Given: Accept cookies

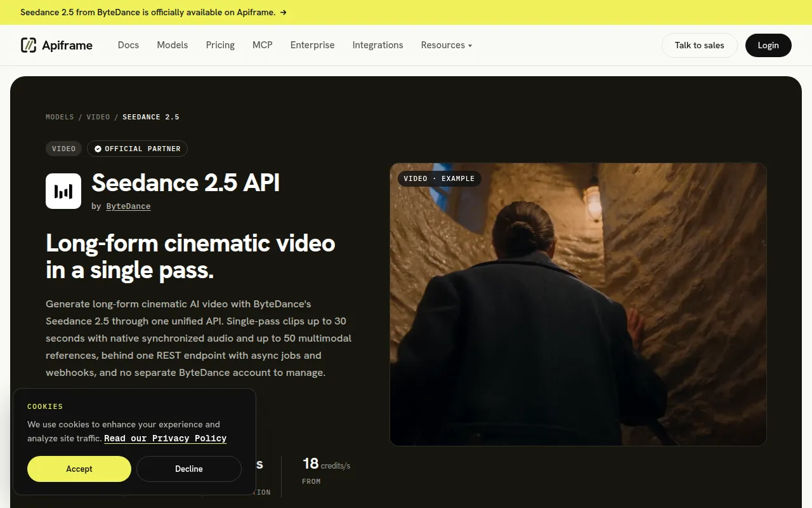Looking at the screenshot, I should pos(79,469).
